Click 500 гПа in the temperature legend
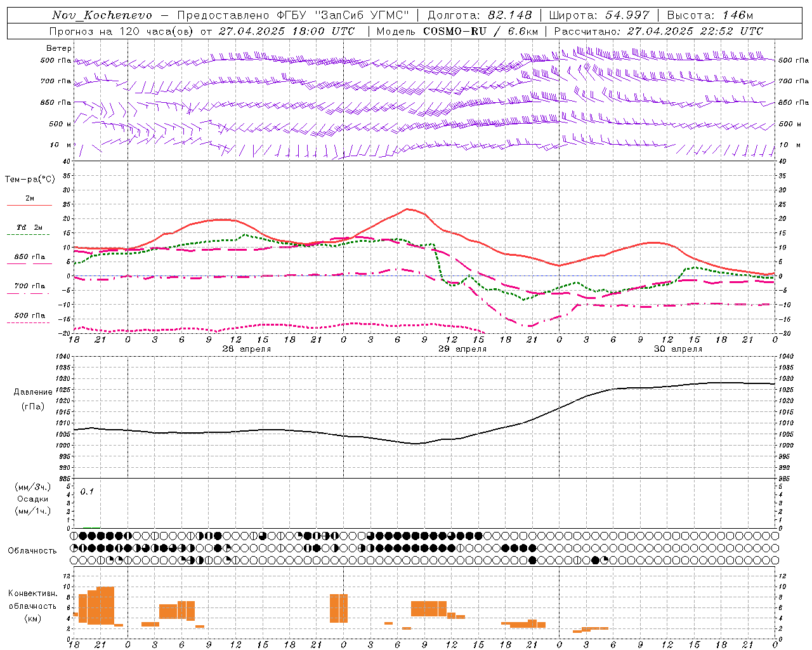The height and width of the screenshot is (650, 812). pyautogui.click(x=30, y=317)
